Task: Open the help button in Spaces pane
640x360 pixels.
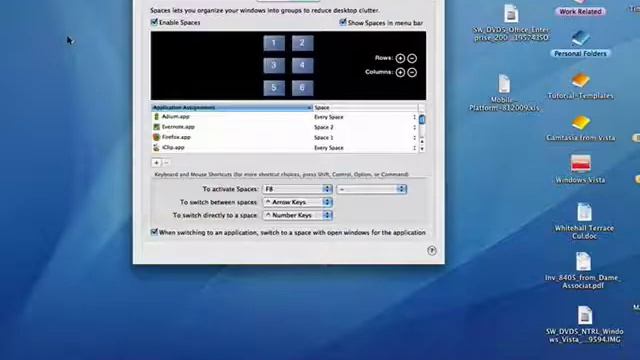Action: [x=432, y=250]
